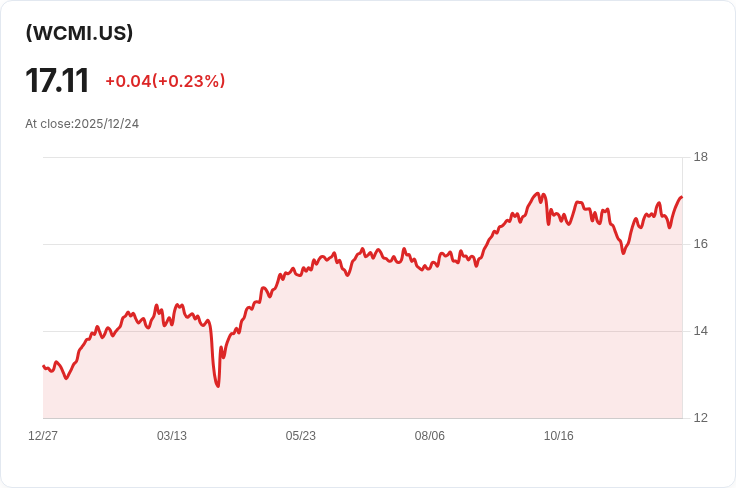Click the 12 y-axis price label
The width and height of the screenshot is (736, 488).
(701, 418)
